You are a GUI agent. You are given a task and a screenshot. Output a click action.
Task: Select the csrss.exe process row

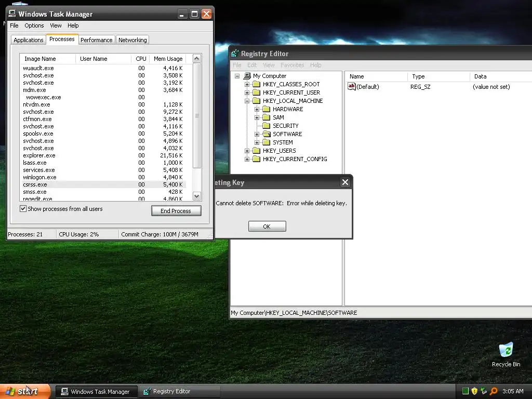103,184
